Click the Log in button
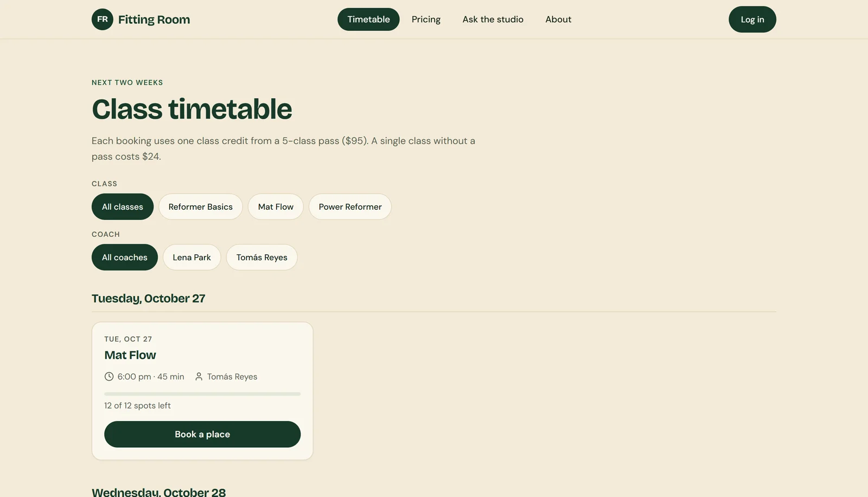This screenshot has width=868, height=497. 752,20
